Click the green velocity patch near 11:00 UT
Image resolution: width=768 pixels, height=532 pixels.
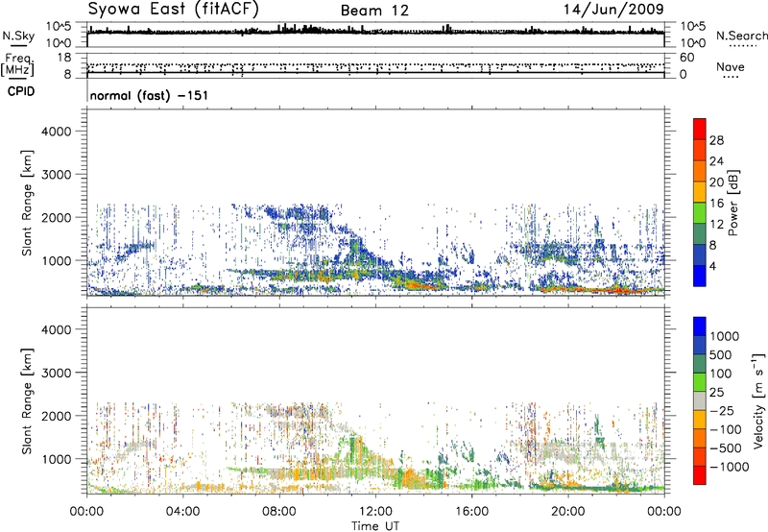(353, 450)
